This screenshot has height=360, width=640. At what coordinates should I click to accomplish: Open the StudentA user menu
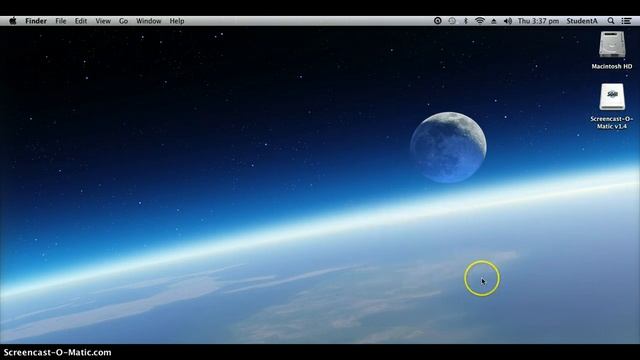tap(582, 21)
